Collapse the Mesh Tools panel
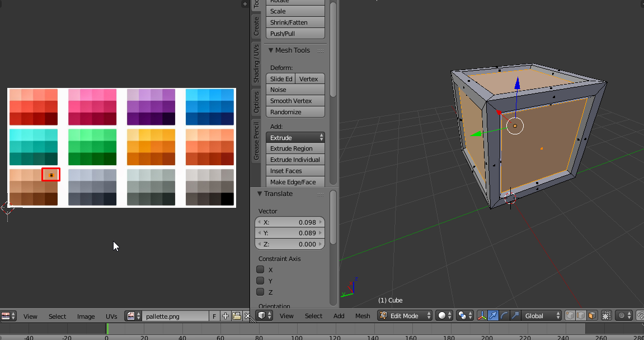The image size is (644, 340). (x=271, y=50)
